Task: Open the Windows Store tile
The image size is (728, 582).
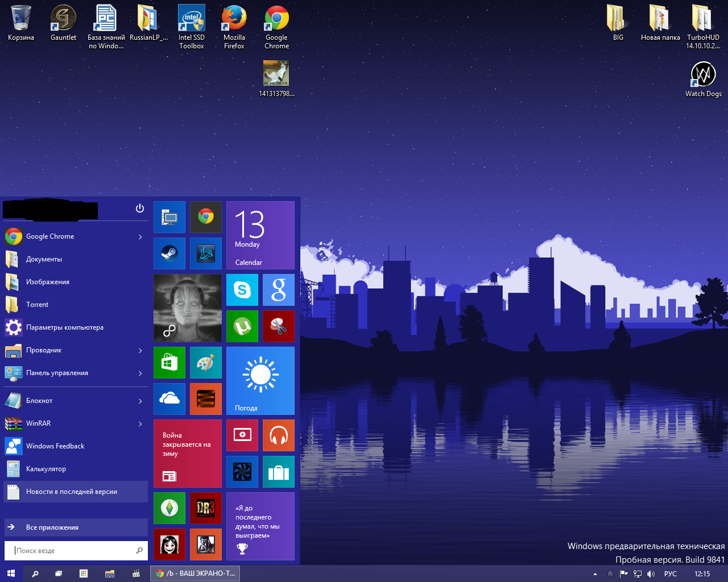Action: (169, 363)
